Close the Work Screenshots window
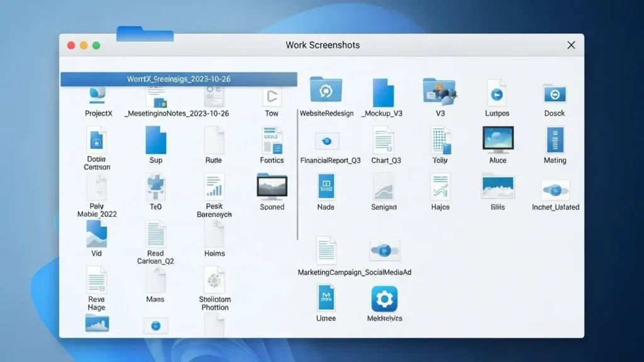This screenshot has height=362, width=644. coord(571,45)
